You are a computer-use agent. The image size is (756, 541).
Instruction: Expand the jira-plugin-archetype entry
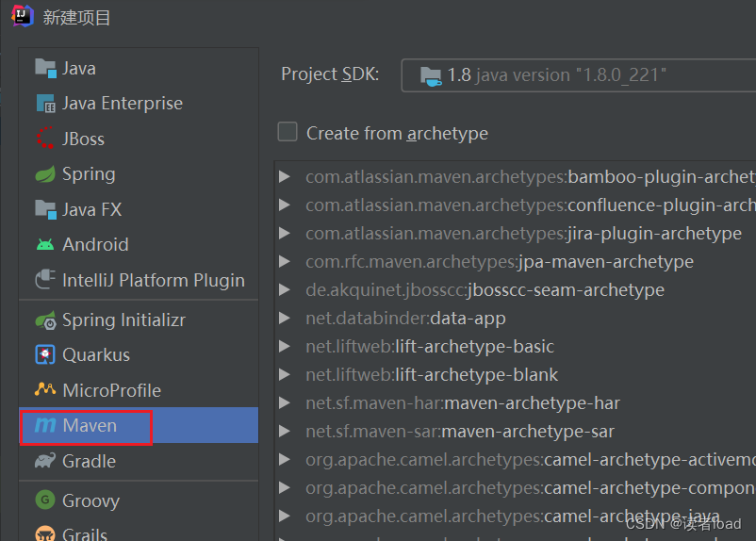click(285, 234)
